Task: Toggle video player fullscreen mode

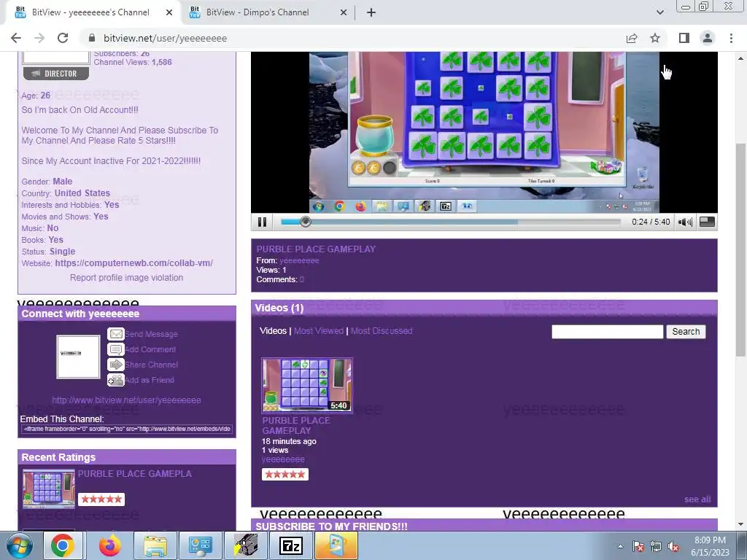Action: 707,222
